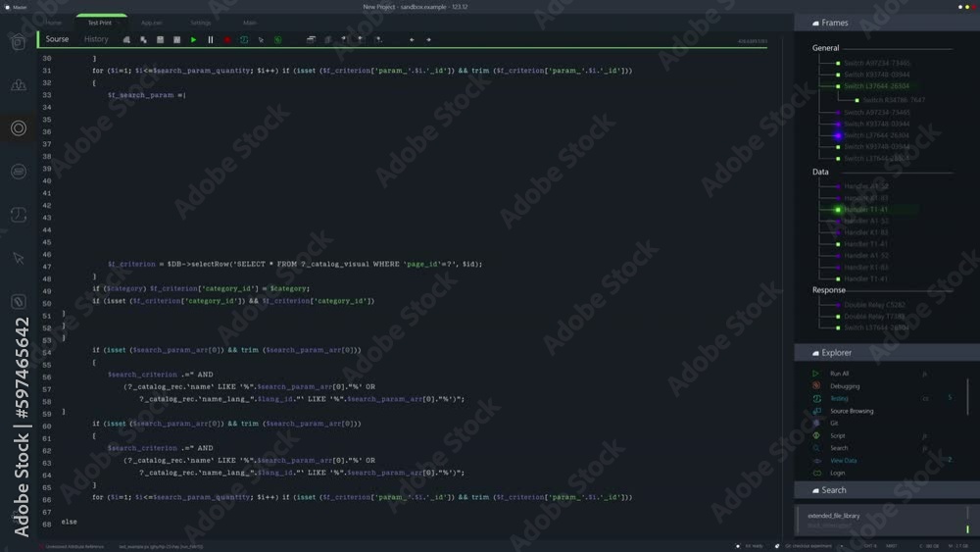Viewport: 980px width, 552px height.
Task: Click the green Run play button
Action: point(194,39)
